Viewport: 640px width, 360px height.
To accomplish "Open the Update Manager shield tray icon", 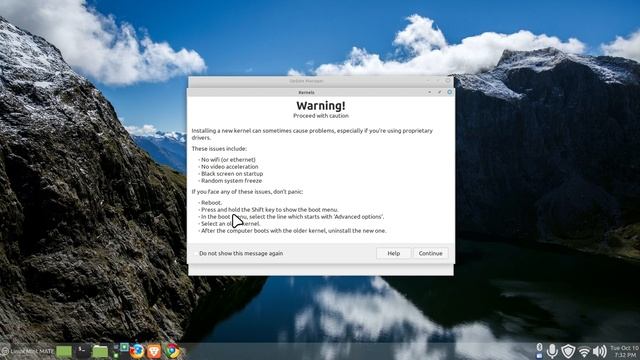I will click(x=568, y=351).
